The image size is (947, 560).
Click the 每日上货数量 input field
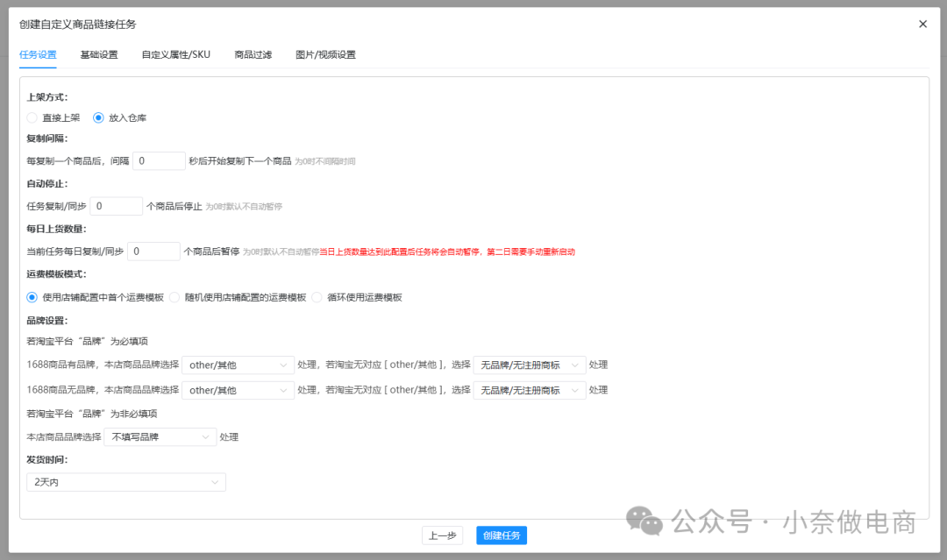pos(153,252)
